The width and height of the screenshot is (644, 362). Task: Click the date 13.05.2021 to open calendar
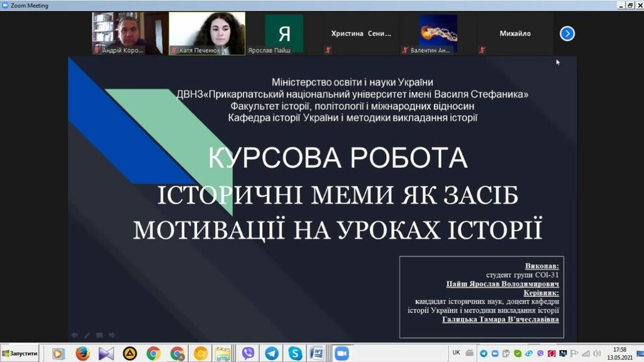pos(619,358)
